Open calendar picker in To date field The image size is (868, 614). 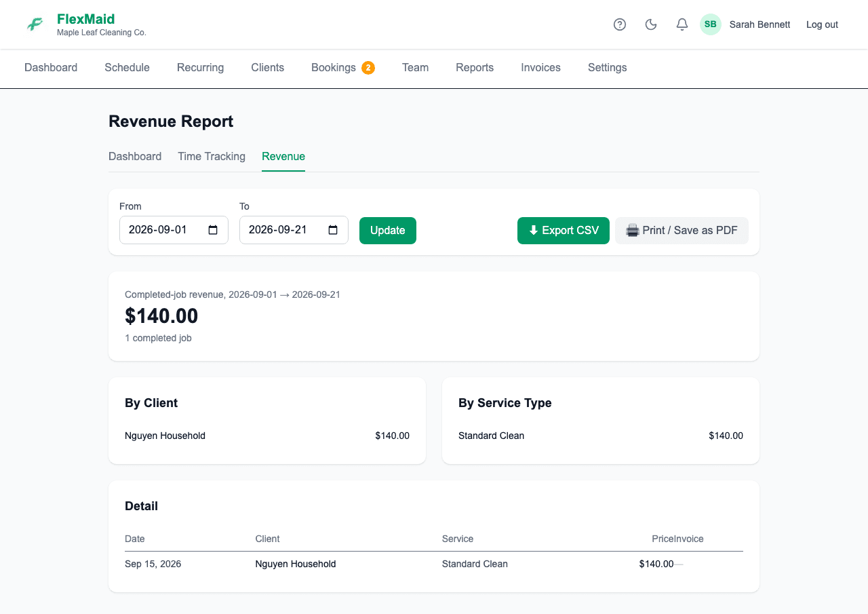point(333,230)
